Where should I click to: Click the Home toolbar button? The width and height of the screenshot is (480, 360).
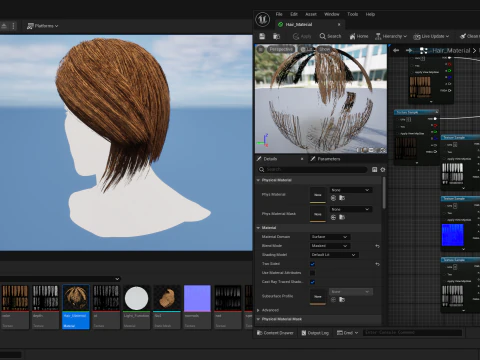(359, 36)
